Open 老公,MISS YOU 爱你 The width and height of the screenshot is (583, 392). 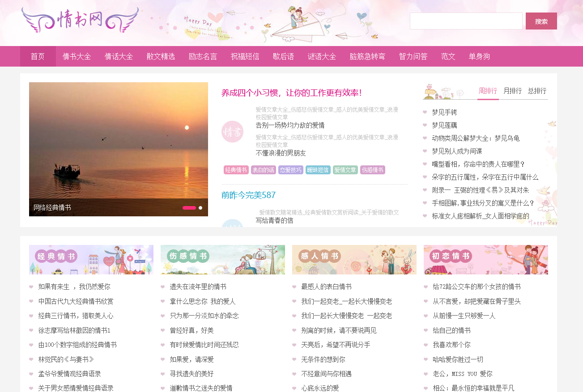click(463, 374)
